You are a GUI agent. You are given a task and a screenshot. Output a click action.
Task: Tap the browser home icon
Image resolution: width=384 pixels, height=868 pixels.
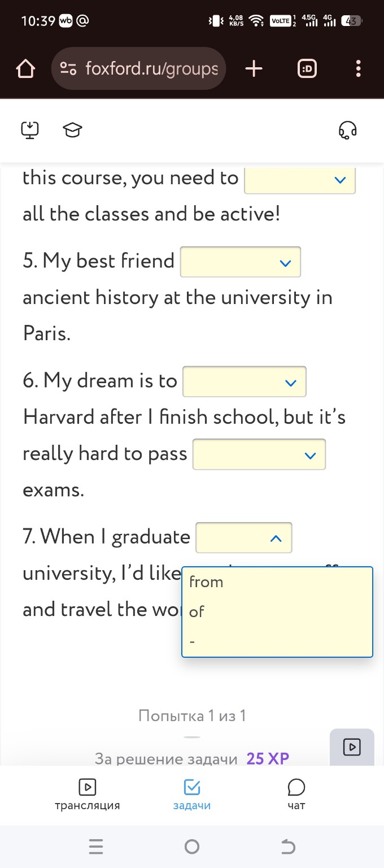coord(25,69)
